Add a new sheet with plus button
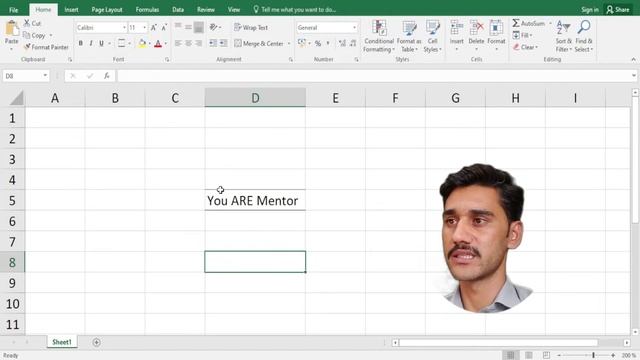Image resolution: width=640 pixels, height=360 pixels. pyautogui.click(x=96, y=342)
